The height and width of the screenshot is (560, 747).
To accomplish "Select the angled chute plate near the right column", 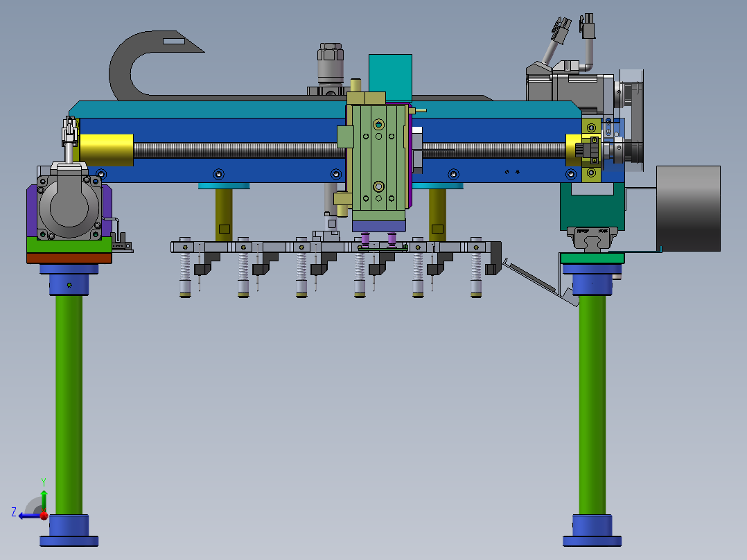I will (536, 281).
